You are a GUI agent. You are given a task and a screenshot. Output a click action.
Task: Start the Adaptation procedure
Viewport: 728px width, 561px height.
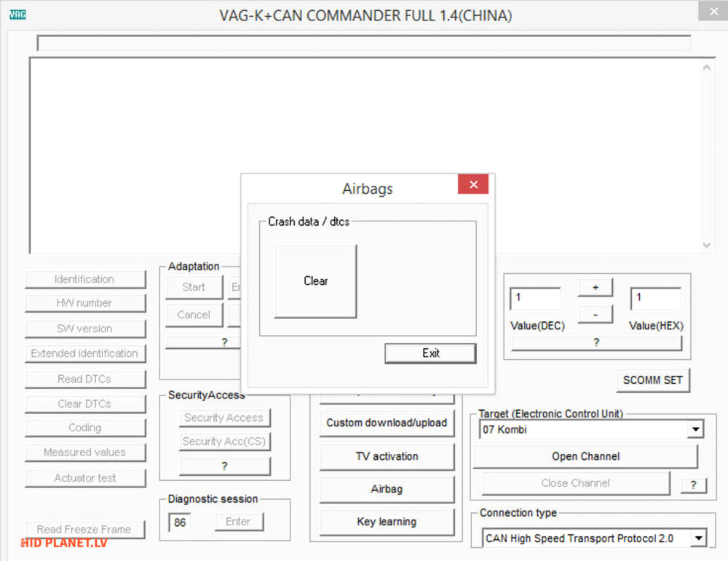click(x=193, y=287)
